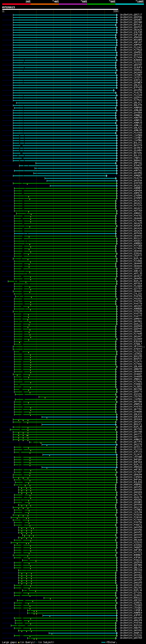Image resolution: width=146 pixels, height=644 pixels.
Task: Click the white query sequence bar under AV526615
Action: [x=60, y=9]
